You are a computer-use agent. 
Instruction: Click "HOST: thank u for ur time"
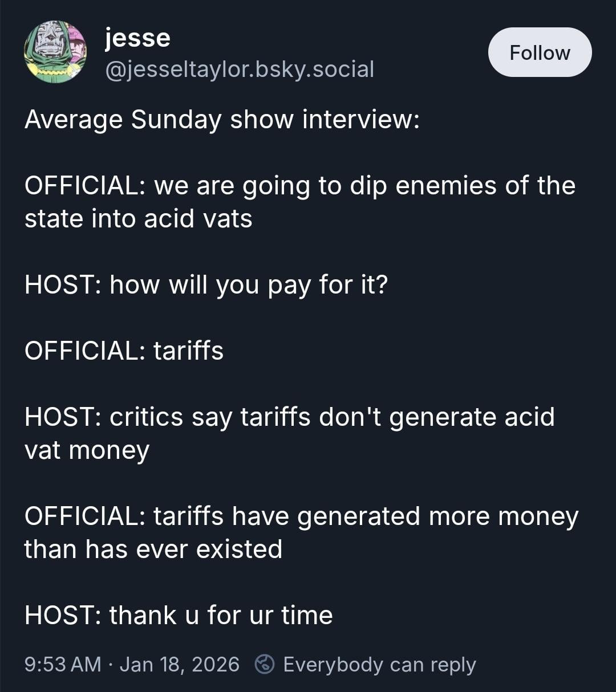point(179,615)
